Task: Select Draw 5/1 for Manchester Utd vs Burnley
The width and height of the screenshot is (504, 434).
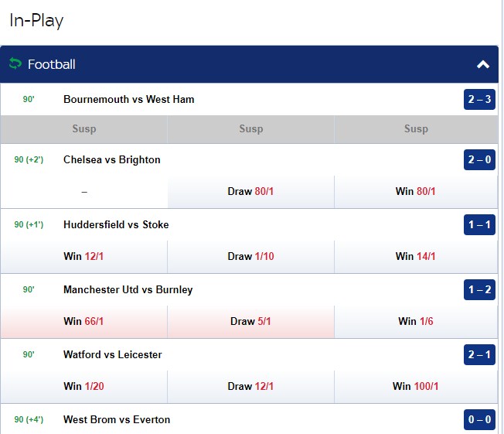Action: coord(250,322)
